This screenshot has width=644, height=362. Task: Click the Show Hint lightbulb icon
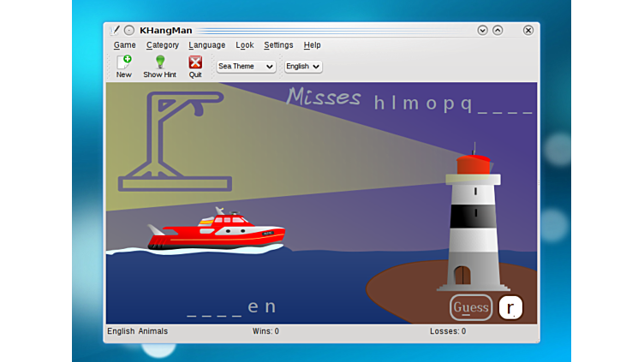tap(159, 66)
